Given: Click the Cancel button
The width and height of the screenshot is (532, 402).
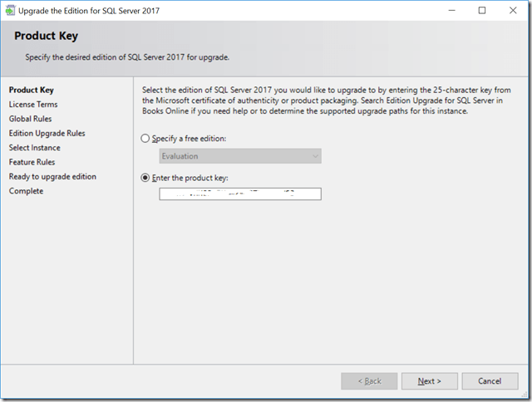Looking at the screenshot, I should 490,381.
